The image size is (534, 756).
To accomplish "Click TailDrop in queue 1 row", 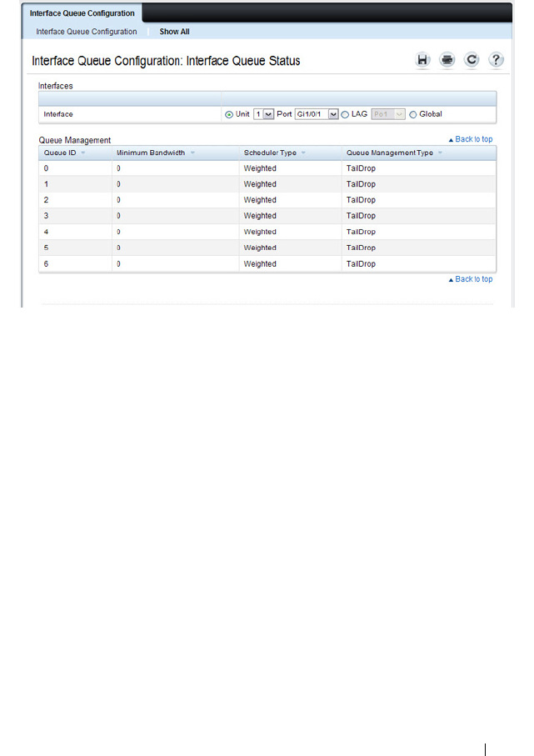I will (x=361, y=184).
